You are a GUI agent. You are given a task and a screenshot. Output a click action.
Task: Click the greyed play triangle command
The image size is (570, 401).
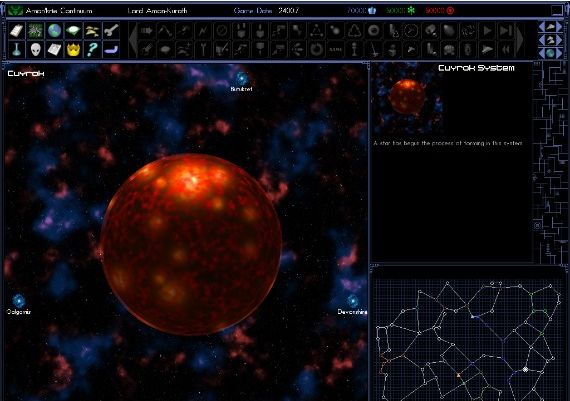click(487, 31)
